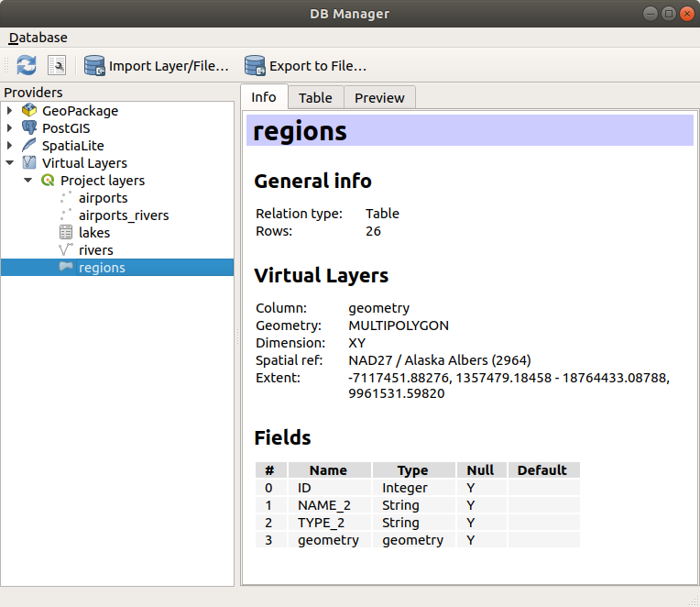
Task: Click the GeoPackage provider icon
Action: pyautogui.click(x=29, y=111)
